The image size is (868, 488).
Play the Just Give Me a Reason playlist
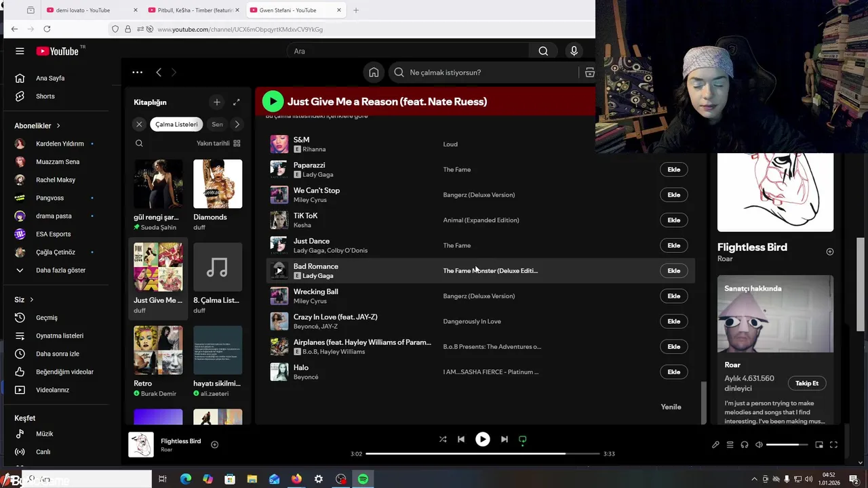[273, 102]
